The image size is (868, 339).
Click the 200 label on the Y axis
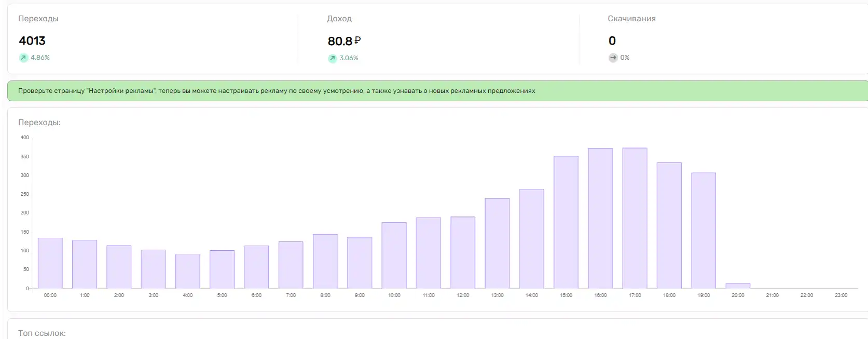click(24, 213)
